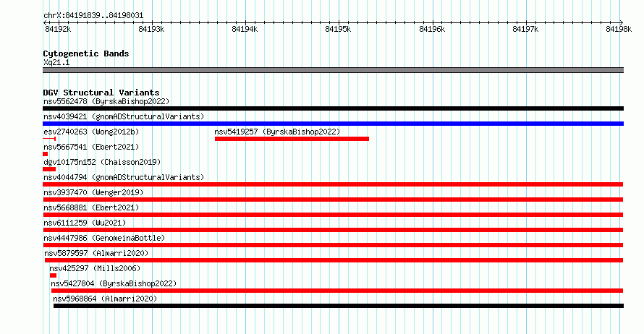Select the blue nsv4039421 variant bar
The height and width of the screenshot is (334, 644).
(333, 124)
